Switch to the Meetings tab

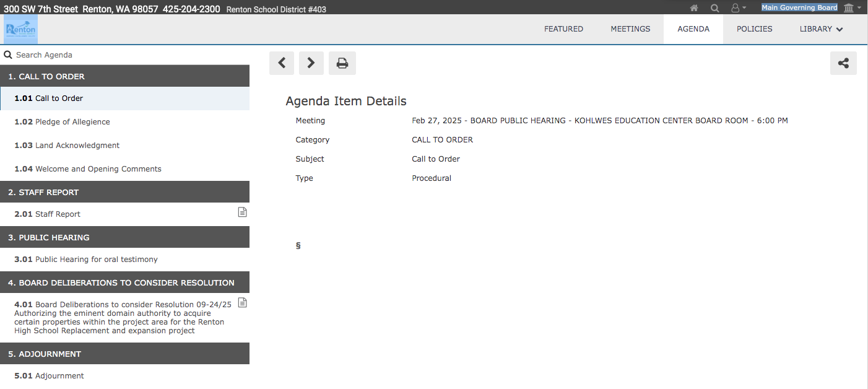click(630, 29)
